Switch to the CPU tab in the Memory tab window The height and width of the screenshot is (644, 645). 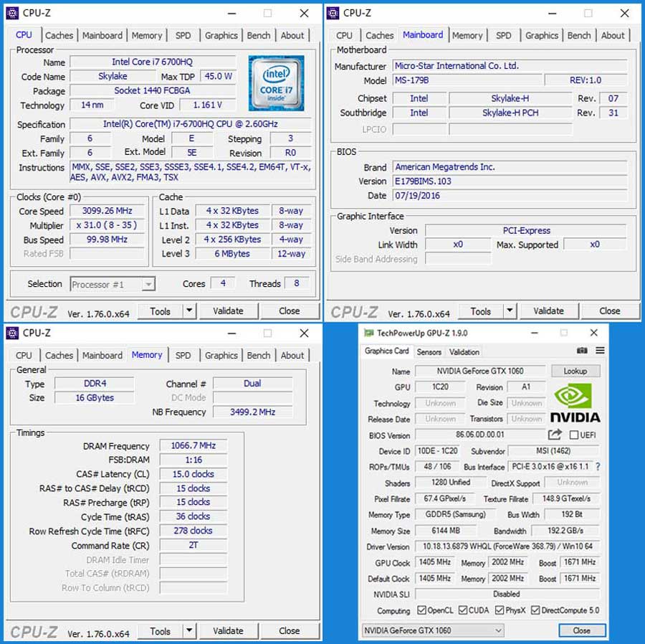[24, 355]
